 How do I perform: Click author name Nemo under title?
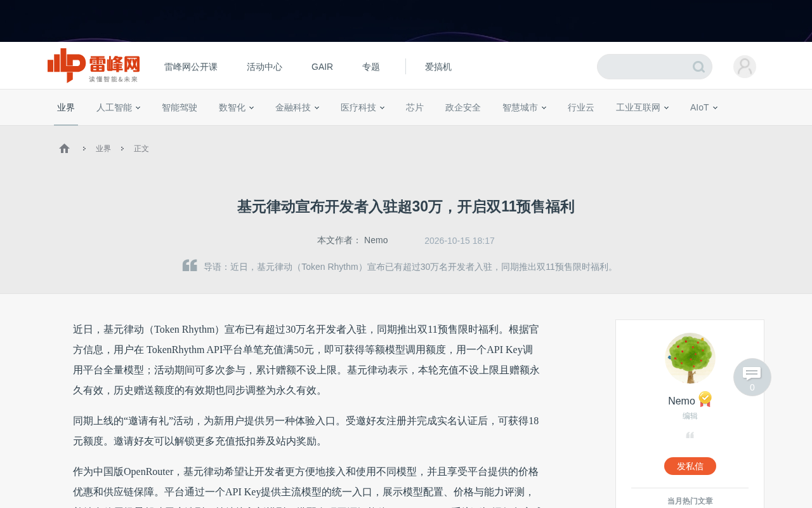click(376, 240)
